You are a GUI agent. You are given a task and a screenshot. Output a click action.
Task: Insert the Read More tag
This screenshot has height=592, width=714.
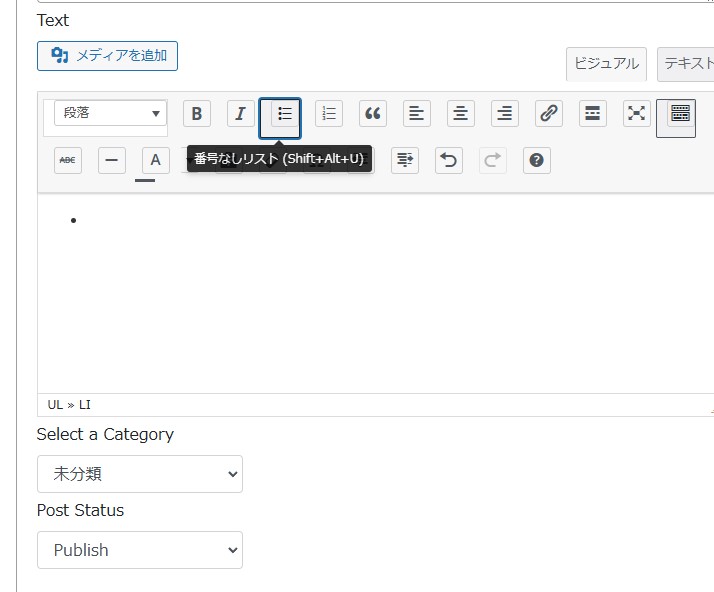[593, 114]
